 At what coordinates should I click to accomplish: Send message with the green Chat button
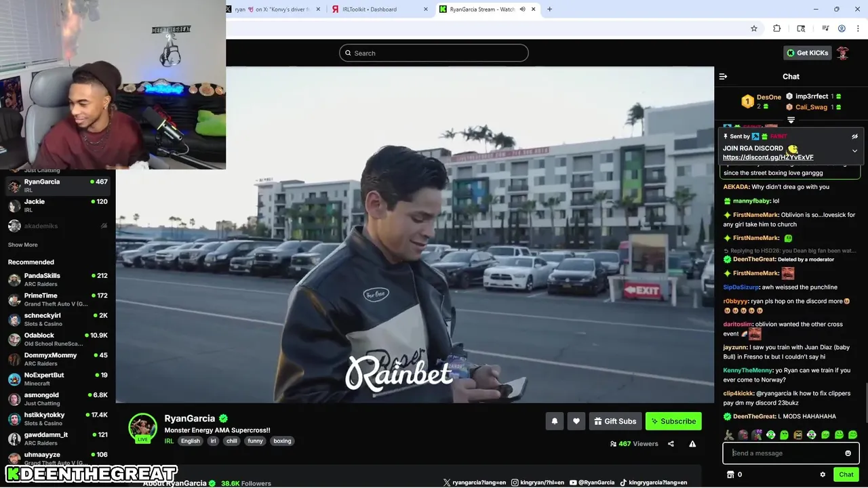pyautogui.click(x=846, y=474)
